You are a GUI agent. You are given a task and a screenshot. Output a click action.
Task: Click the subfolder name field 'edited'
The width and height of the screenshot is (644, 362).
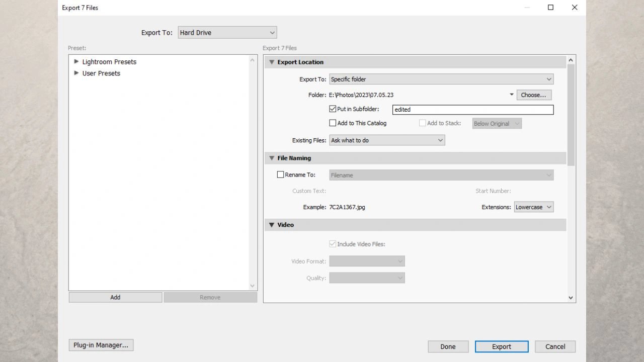click(473, 109)
